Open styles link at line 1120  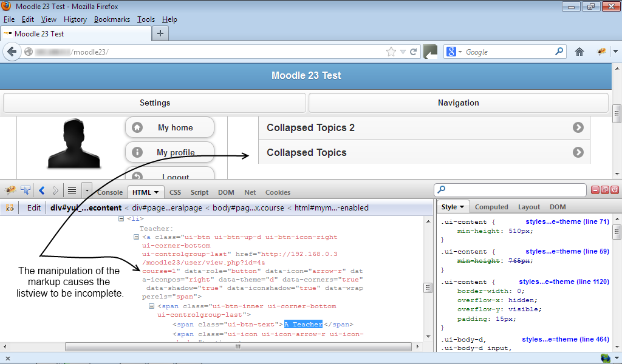point(564,281)
